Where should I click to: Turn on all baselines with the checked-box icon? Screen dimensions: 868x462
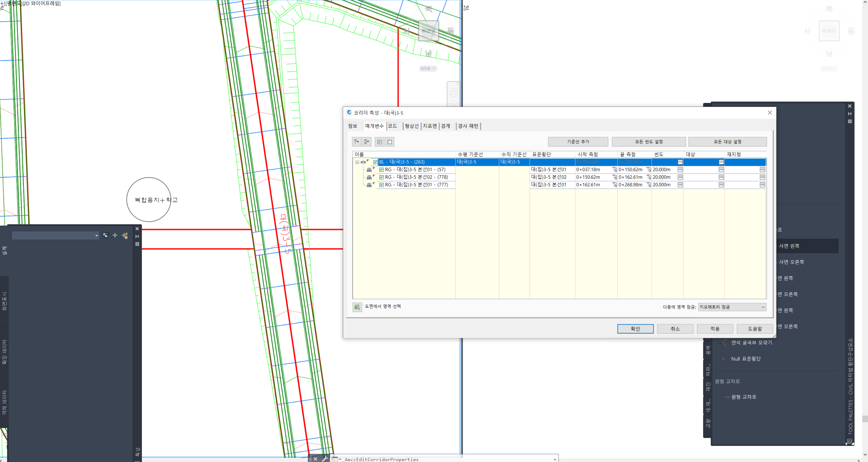379,142
